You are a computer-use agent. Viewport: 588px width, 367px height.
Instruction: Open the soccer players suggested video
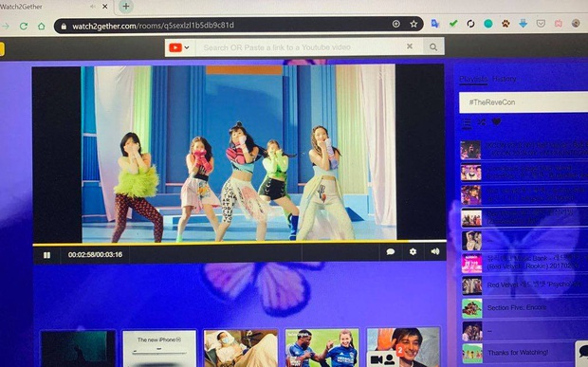click(x=322, y=348)
